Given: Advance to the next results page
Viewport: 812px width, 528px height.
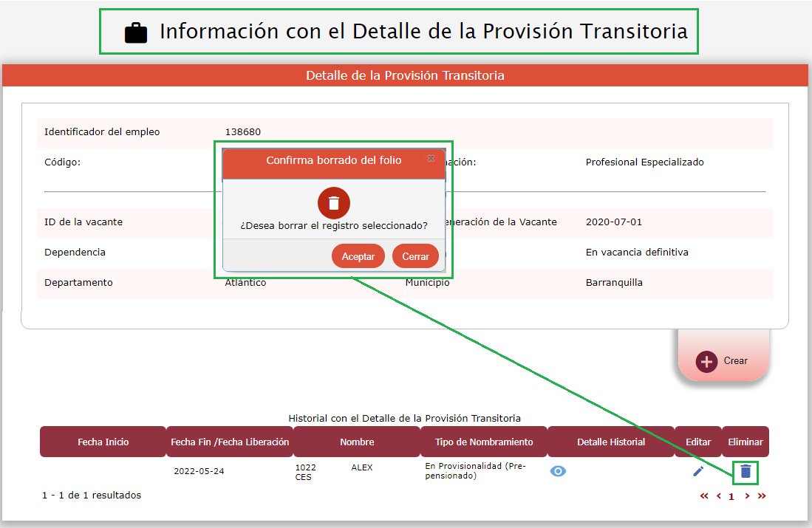Looking at the screenshot, I should [x=747, y=496].
